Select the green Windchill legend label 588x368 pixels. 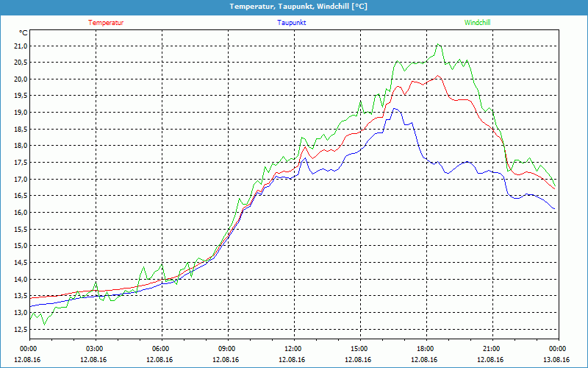coord(477,23)
